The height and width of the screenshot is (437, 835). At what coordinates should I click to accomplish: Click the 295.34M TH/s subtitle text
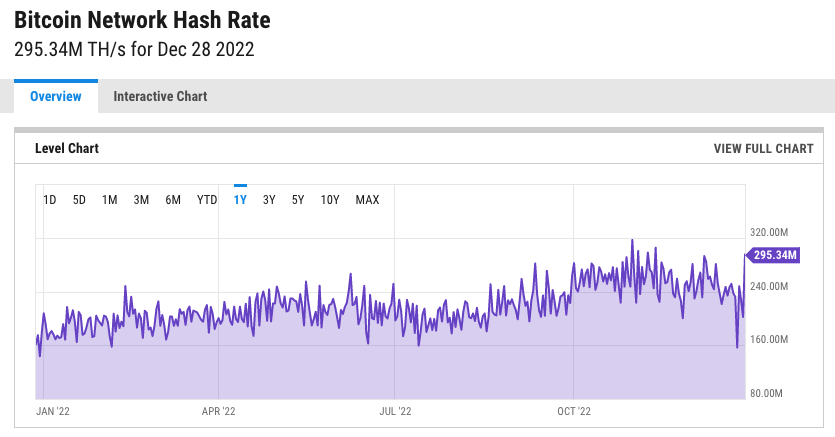tap(134, 50)
